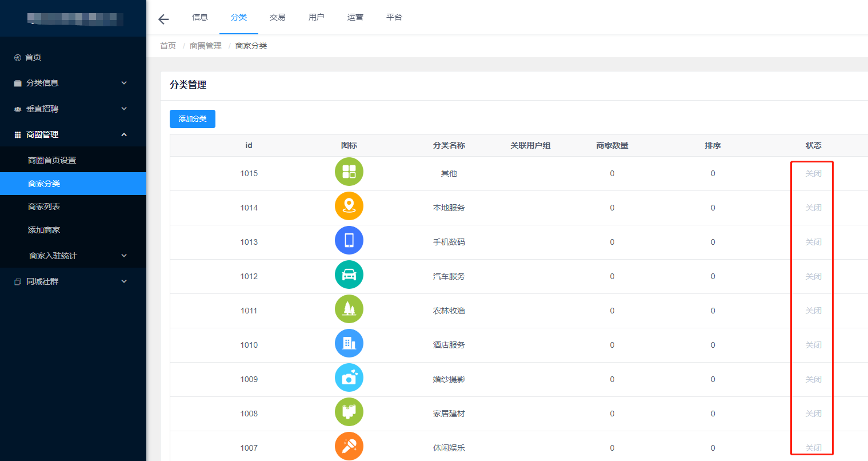Switch to the 交易 top tab
This screenshot has height=461, width=868.
point(278,17)
